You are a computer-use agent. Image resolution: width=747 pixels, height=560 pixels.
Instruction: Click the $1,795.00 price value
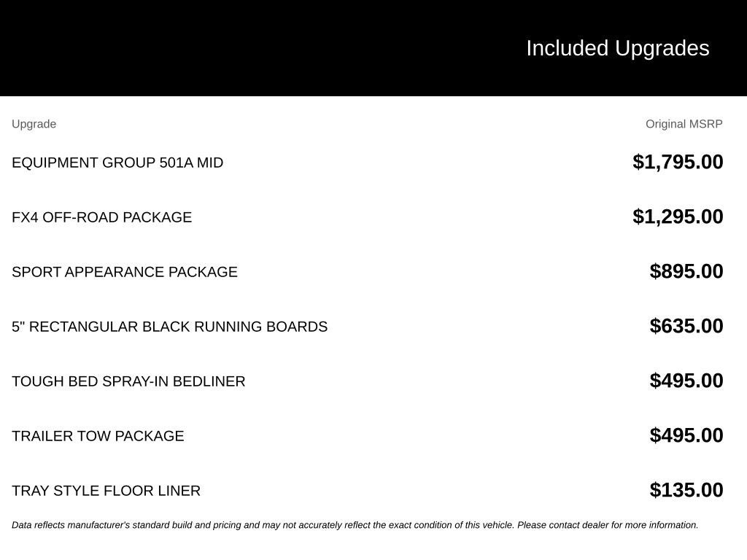click(678, 162)
